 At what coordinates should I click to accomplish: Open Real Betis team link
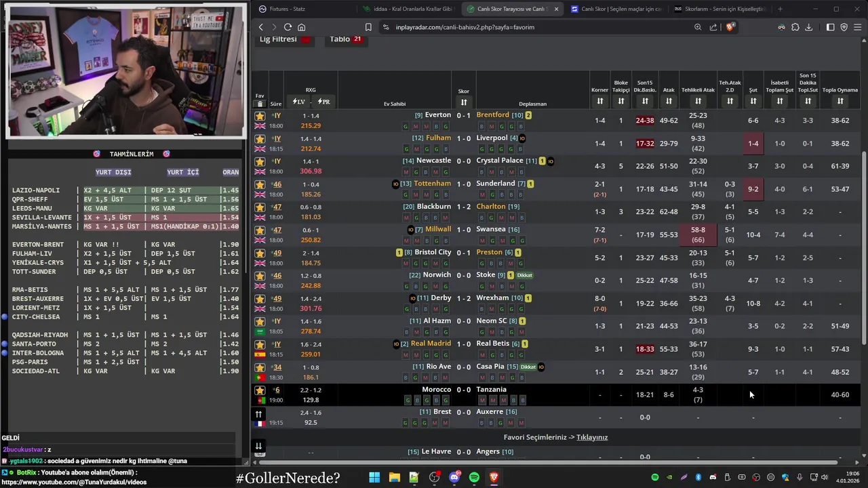tap(493, 344)
